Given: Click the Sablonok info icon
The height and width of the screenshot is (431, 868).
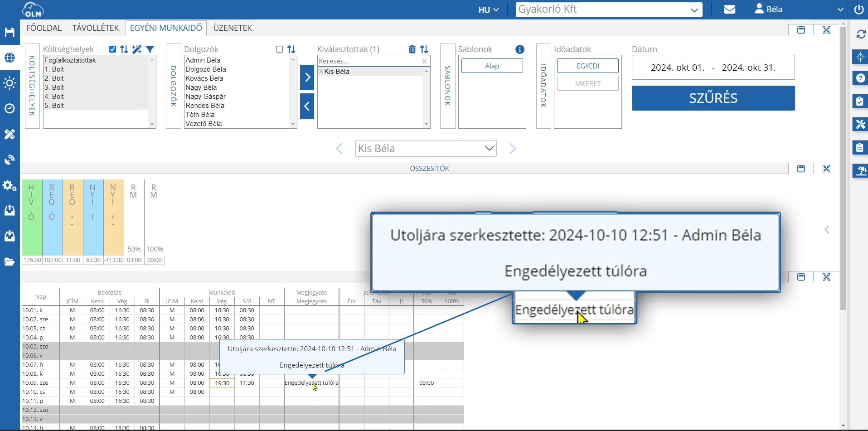Looking at the screenshot, I should 520,49.
